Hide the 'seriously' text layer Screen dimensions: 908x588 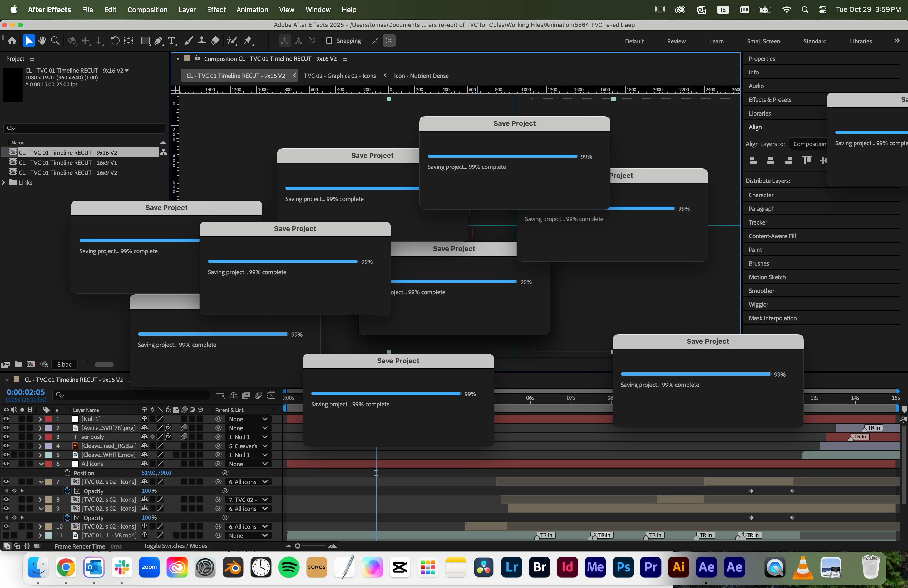click(x=6, y=437)
